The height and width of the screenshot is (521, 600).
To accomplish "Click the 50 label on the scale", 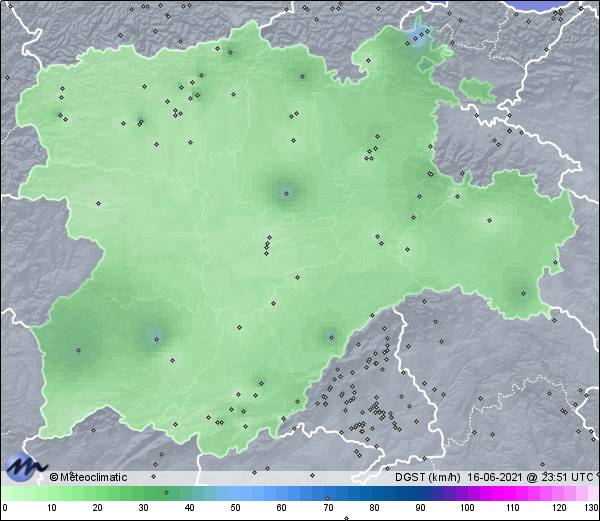I will click(235, 507).
